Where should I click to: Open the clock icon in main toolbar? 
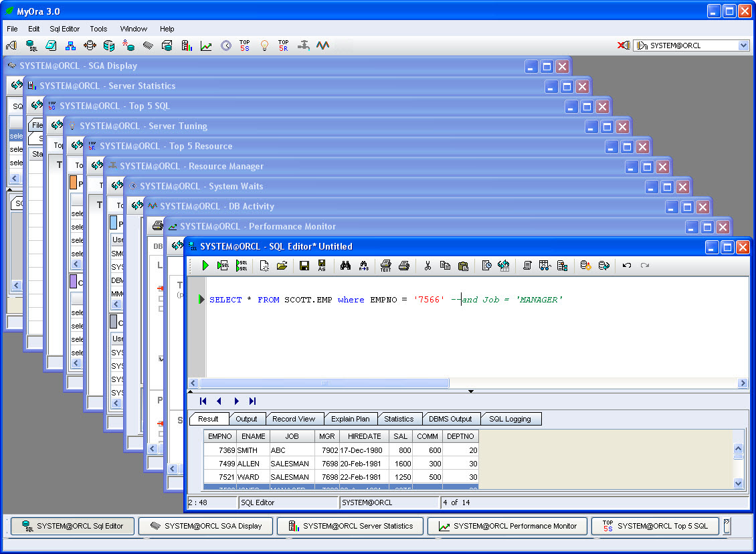226,45
